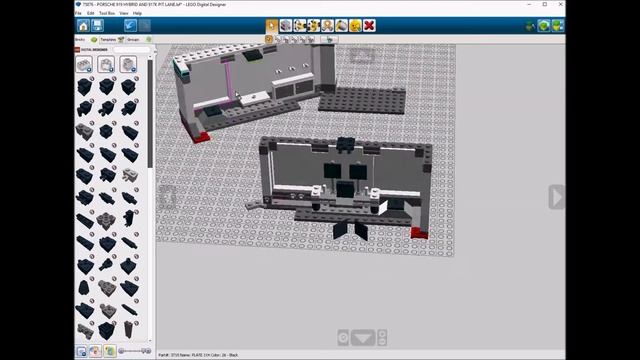Screen dimensions: 640x360
Task: Click the brick palette search field
Action: [x=131, y=50]
